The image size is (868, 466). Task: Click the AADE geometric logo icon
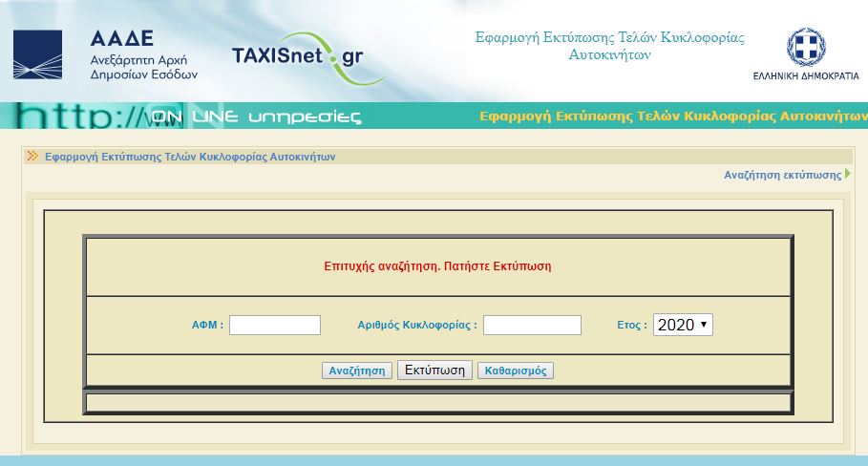click(x=37, y=54)
